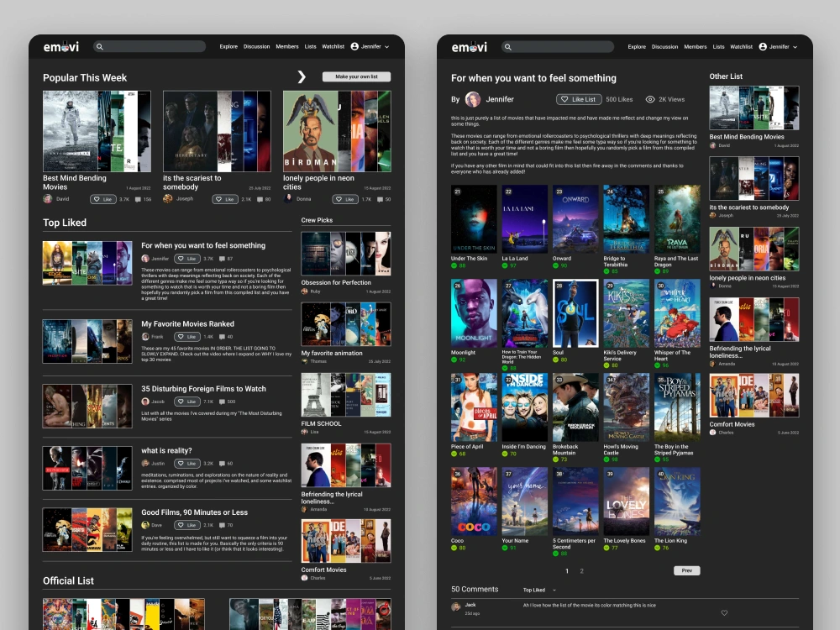Image resolution: width=840 pixels, height=630 pixels.
Task: Open Jennifer account dropdown on Popular This Week page
Action: [370, 46]
